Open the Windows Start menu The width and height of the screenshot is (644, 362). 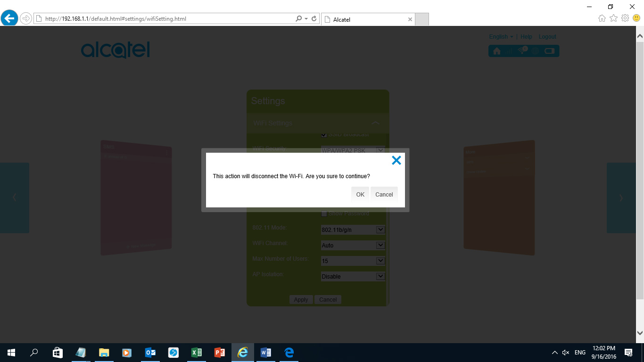click(11, 353)
